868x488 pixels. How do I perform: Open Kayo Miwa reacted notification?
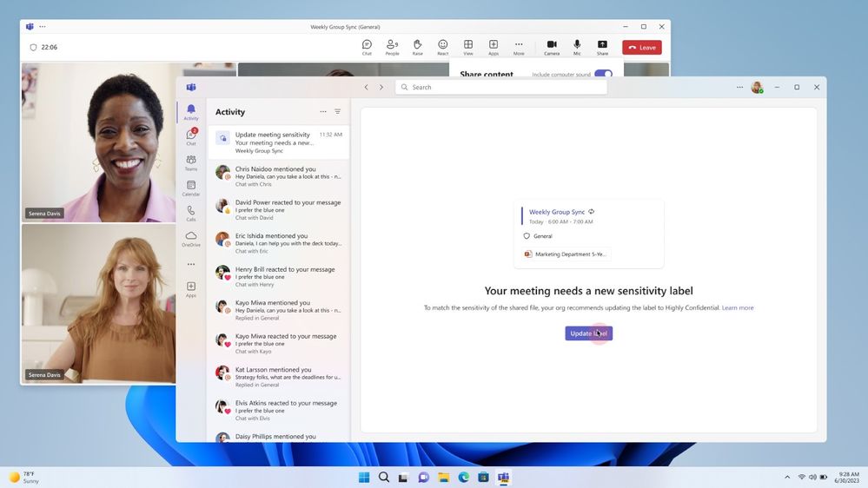click(x=279, y=343)
